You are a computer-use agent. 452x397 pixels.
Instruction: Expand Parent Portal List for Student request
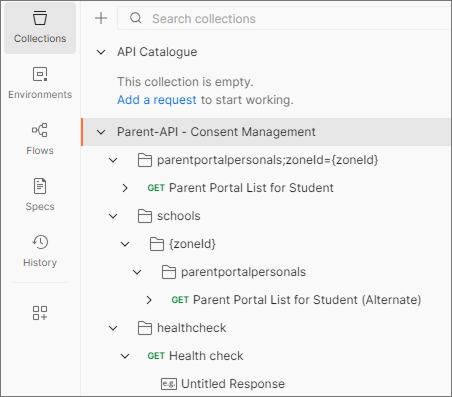[125, 188]
